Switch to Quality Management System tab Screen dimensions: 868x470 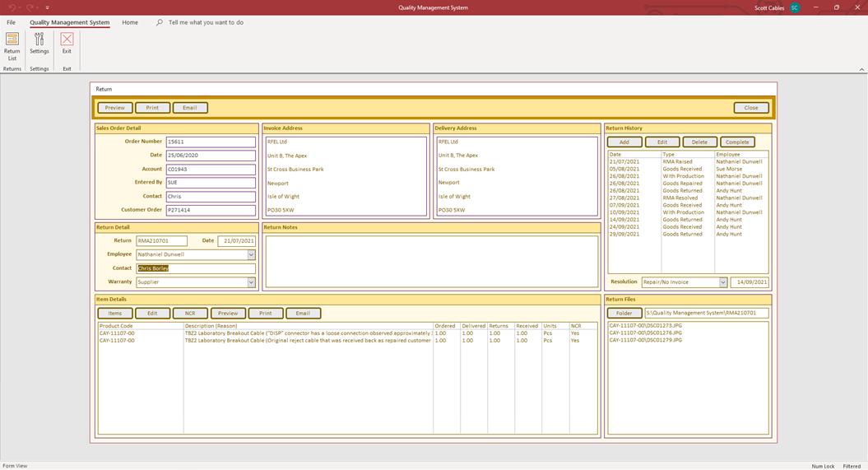coord(70,22)
